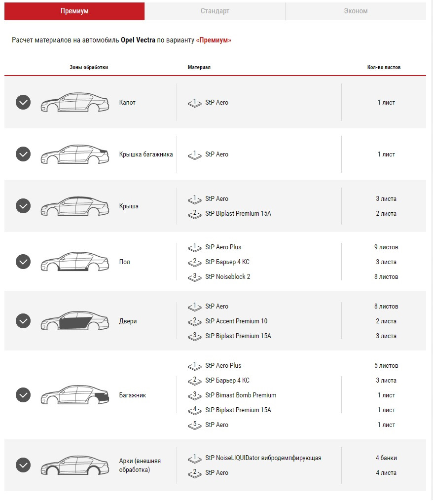Uncheck the Капот zone checkmark

click(23, 102)
